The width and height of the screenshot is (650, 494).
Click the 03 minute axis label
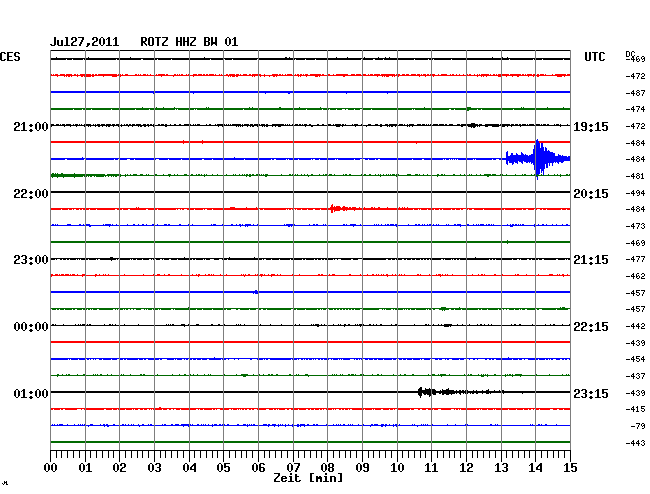coord(154,468)
